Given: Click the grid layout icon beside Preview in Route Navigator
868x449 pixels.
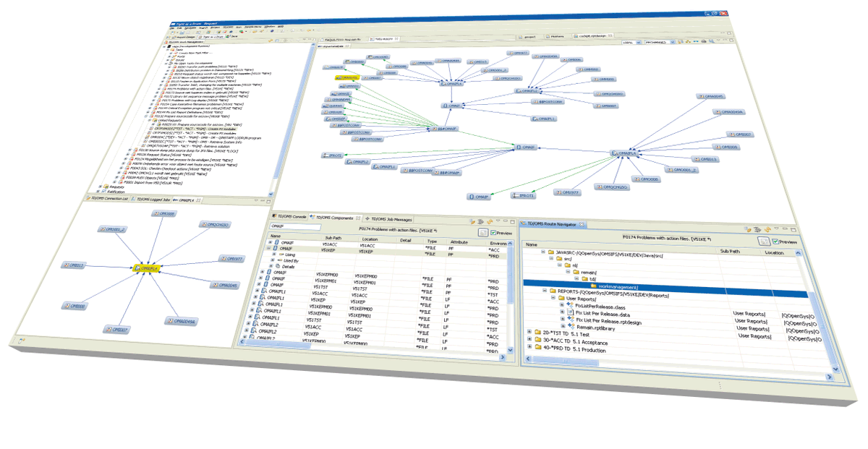Looking at the screenshot, I should tap(765, 241).
